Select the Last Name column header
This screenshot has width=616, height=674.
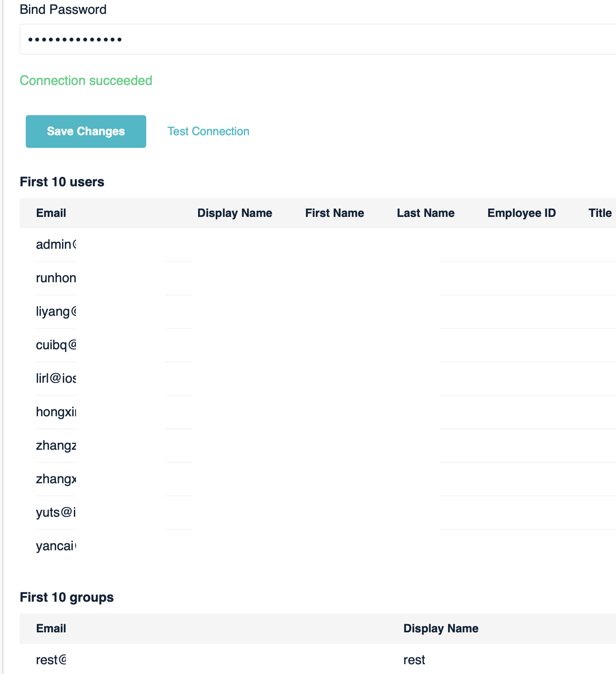click(425, 213)
